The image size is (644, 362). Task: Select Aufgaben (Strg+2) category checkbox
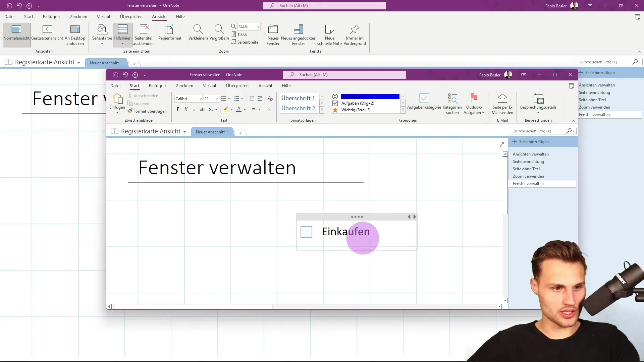click(335, 103)
